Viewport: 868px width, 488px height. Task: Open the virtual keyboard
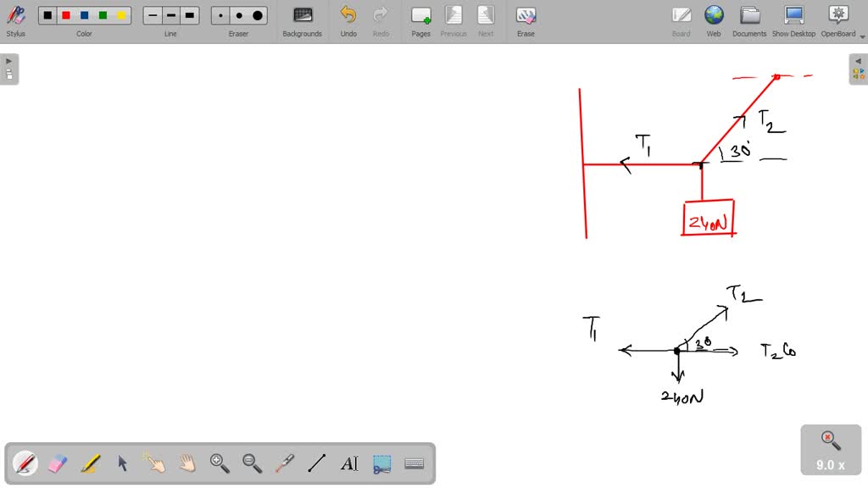tap(414, 463)
